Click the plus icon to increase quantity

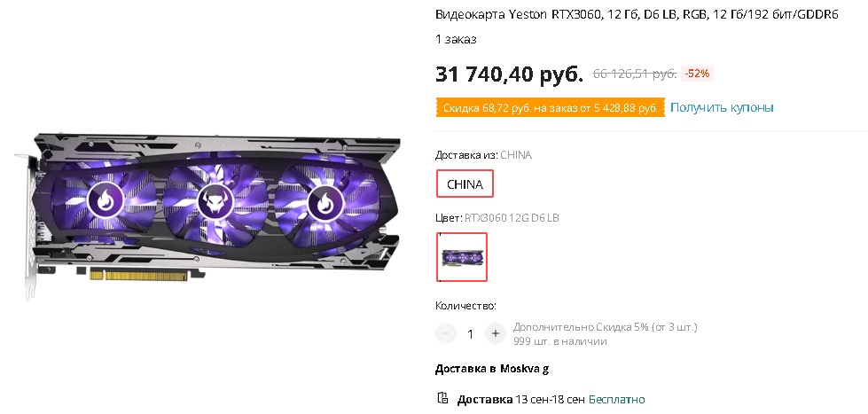(x=496, y=333)
